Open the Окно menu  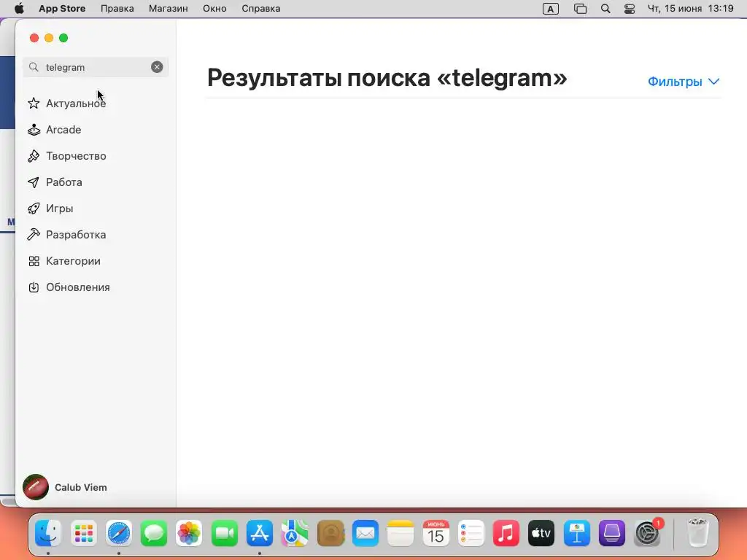coord(214,9)
